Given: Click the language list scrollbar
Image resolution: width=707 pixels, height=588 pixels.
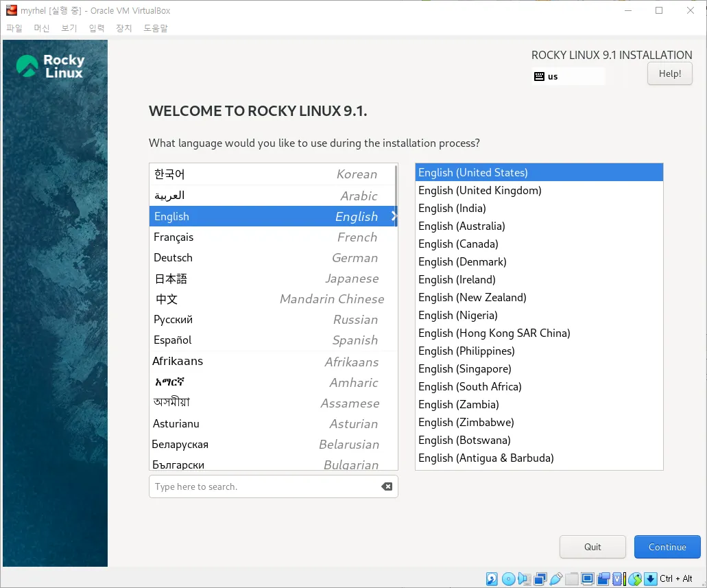Looking at the screenshot, I should 396,196.
